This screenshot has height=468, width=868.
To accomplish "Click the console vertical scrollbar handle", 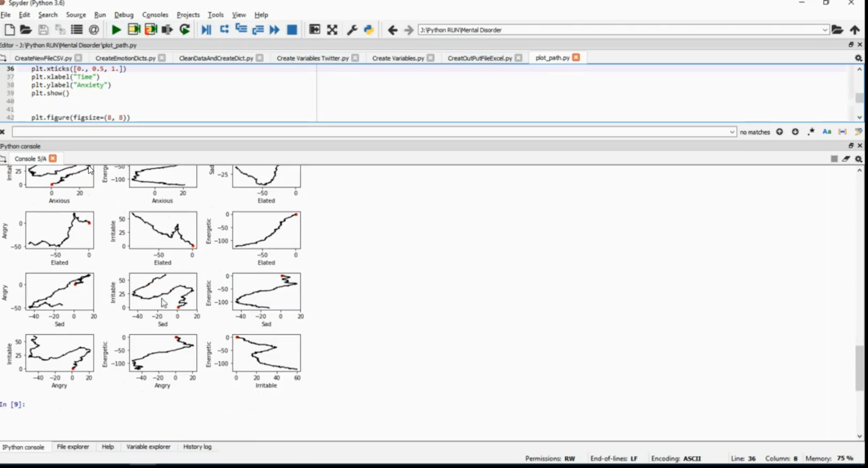I will tap(859, 368).
